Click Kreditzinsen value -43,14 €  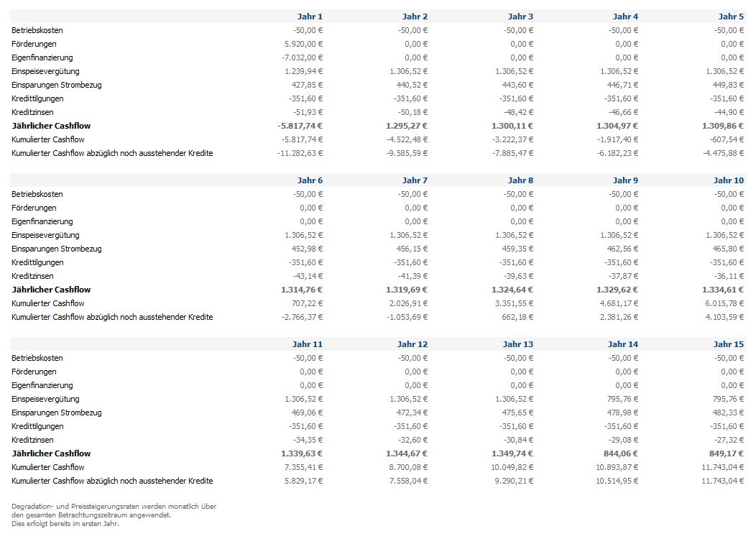tap(308, 276)
